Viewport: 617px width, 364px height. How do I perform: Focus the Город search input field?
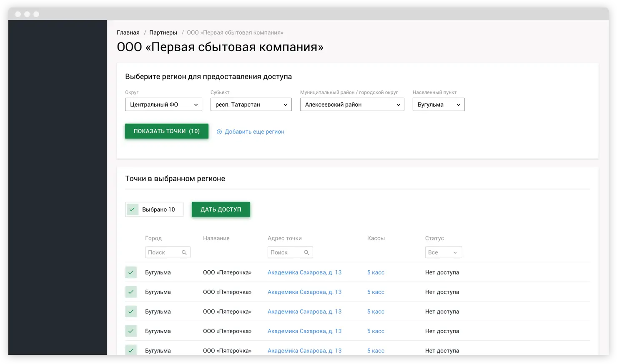tap(168, 252)
